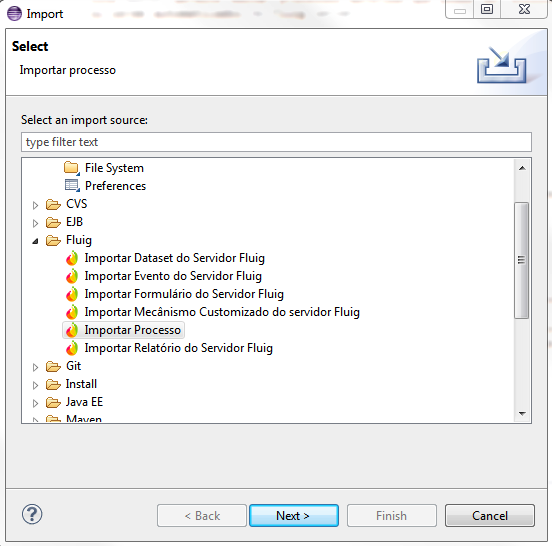Click the import list scrollbar thumb
Screen dimensions: 552x546
click(x=521, y=260)
